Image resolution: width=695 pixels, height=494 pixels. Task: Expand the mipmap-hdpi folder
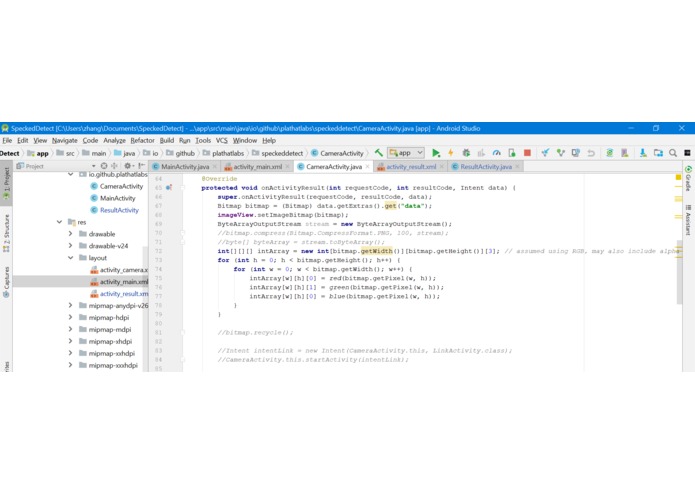(x=70, y=317)
